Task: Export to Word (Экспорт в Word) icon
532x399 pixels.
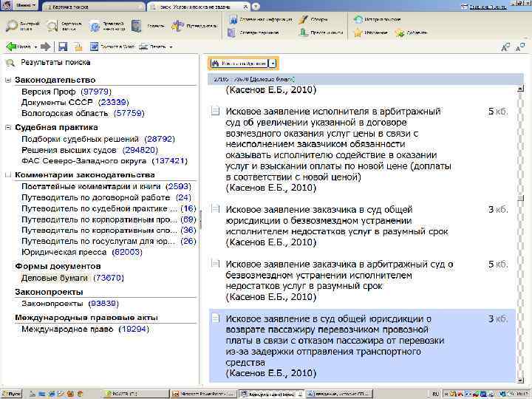Action: 94,47
